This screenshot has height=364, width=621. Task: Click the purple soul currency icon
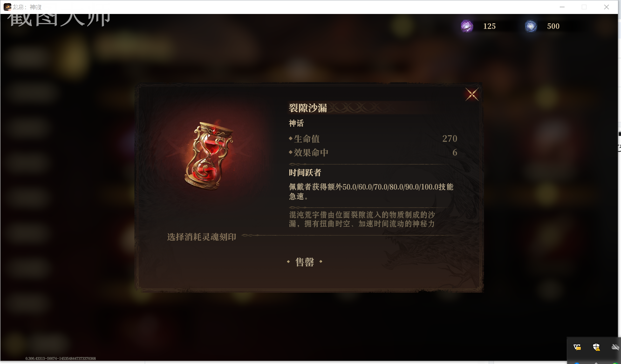[467, 26]
